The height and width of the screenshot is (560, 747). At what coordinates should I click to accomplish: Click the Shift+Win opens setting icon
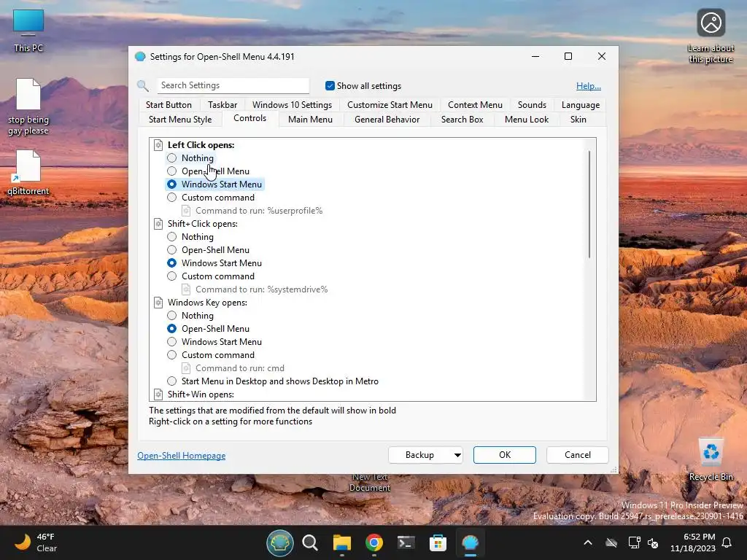coord(158,394)
